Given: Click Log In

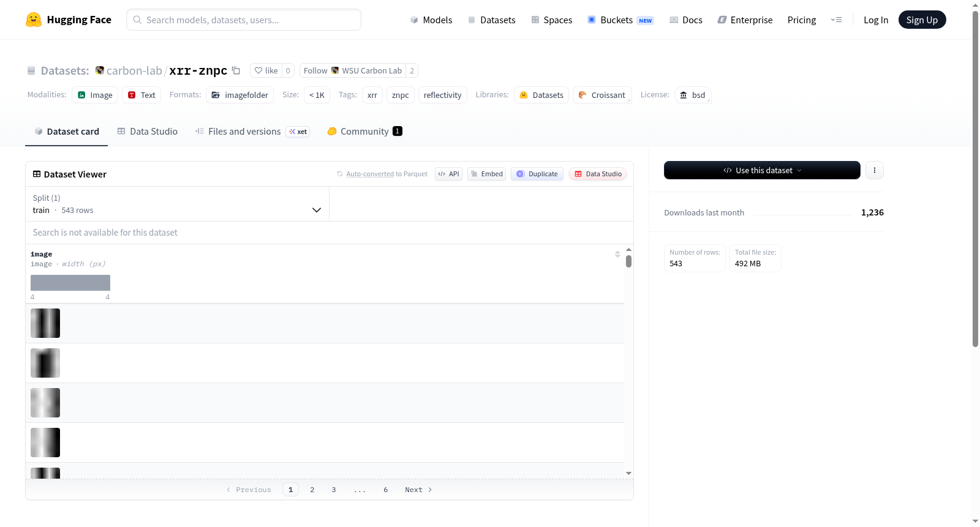Looking at the screenshot, I should [876, 20].
